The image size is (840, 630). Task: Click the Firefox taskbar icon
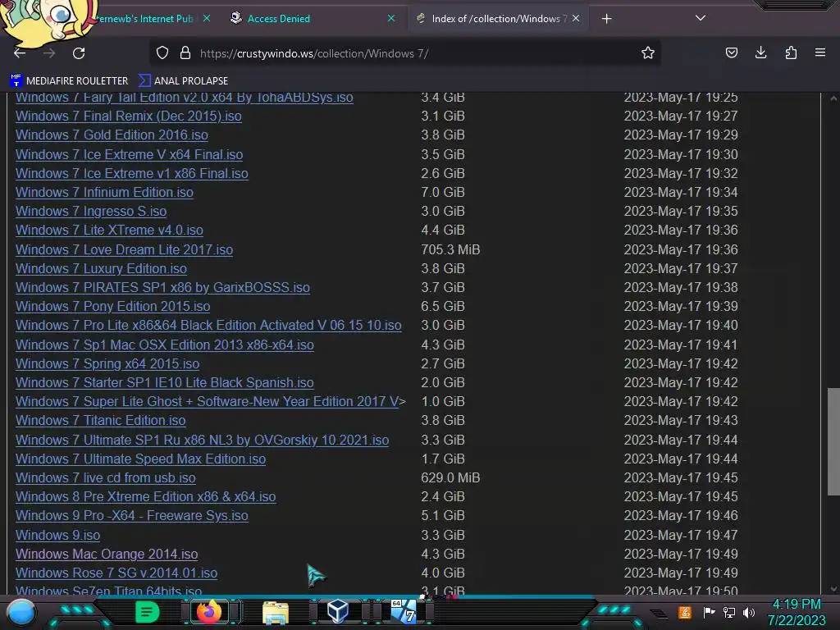coord(209,612)
